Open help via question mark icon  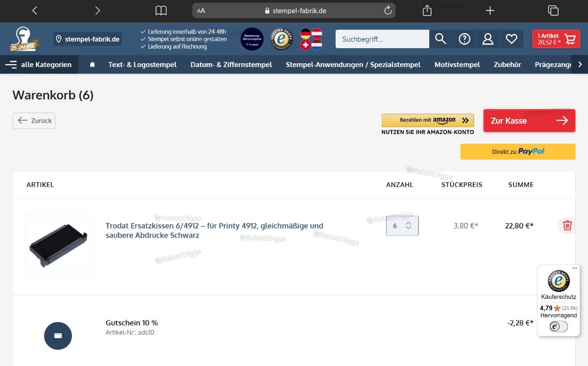(x=464, y=39)
